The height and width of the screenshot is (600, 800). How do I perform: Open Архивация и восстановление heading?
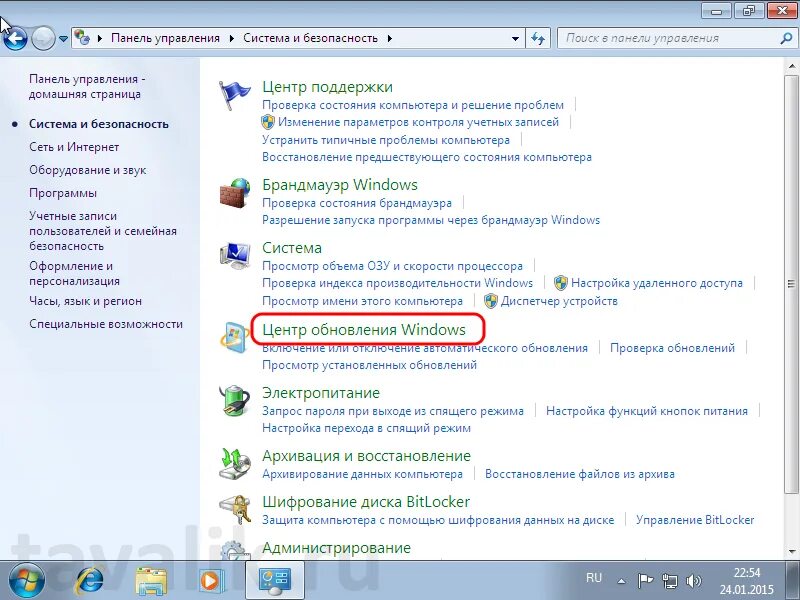pyautogui.click(x=366, y=456)
